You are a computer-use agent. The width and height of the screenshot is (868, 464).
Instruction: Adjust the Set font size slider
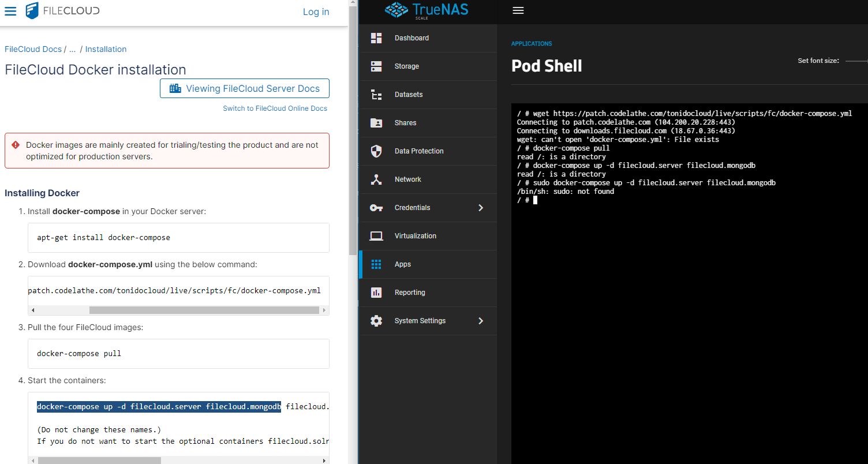click(x=857, y=61)
